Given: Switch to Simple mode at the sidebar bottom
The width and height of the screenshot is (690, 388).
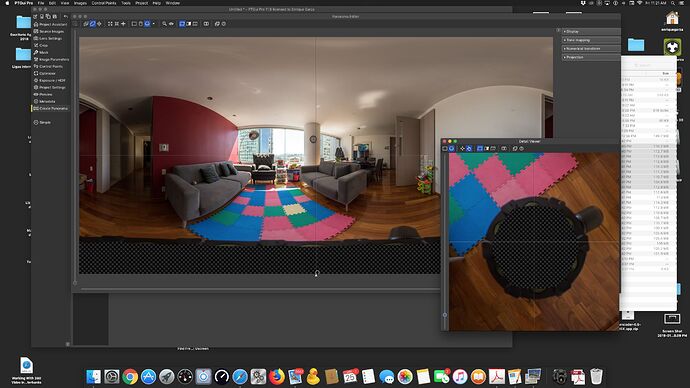Looking at the screenshot, I should (42, 122).
